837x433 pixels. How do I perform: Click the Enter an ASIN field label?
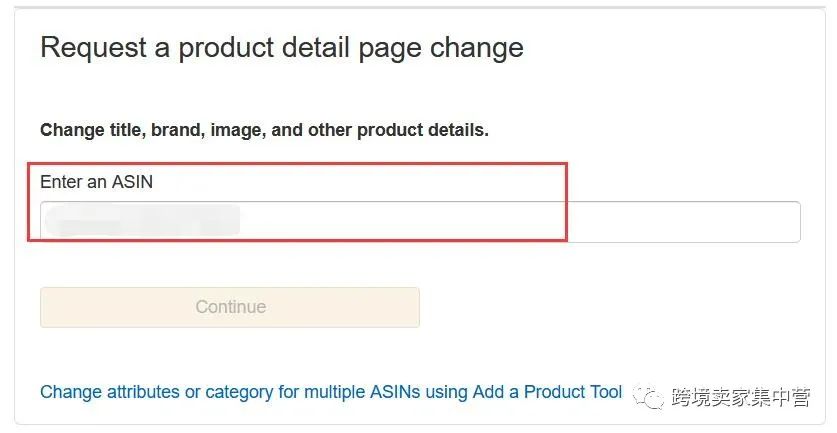(x=97, y=182)
